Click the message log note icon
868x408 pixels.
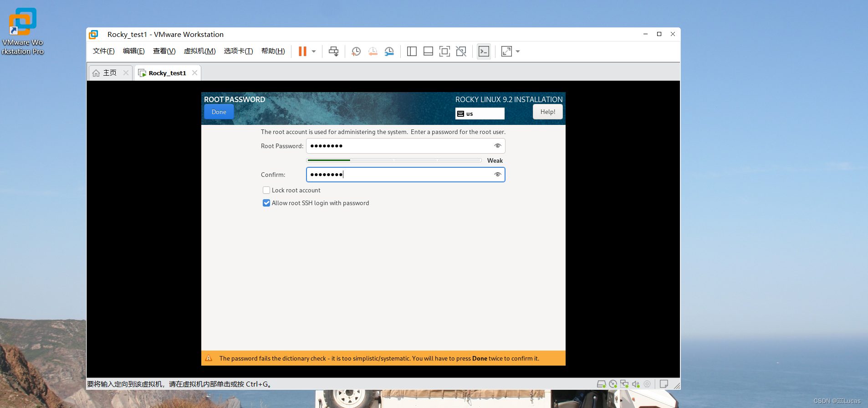pos(664,384)
